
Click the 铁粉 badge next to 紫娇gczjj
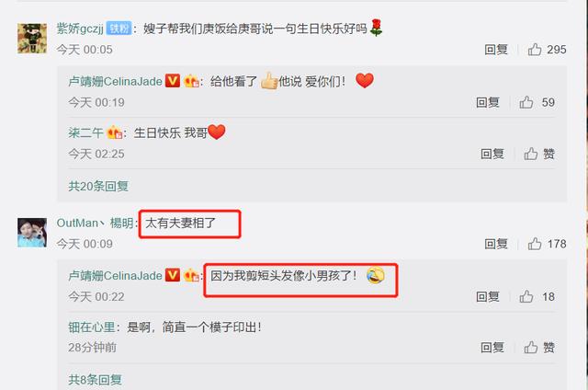click(x=119, y=29)
